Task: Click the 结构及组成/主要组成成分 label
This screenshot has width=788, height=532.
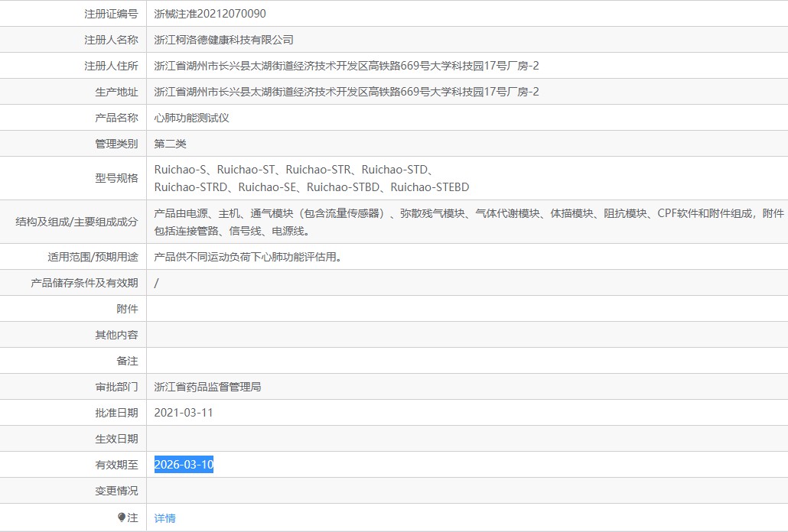Action: coord(77,222)
